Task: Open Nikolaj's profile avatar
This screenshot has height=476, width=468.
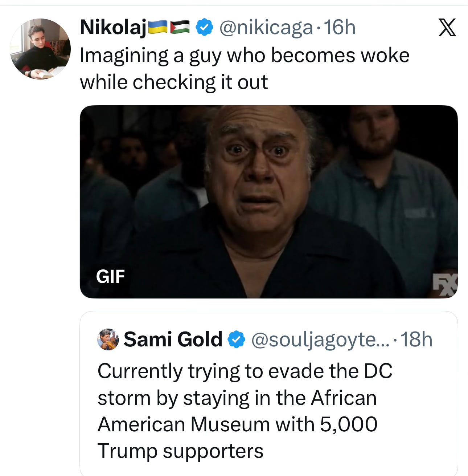Action: point(40,49)
